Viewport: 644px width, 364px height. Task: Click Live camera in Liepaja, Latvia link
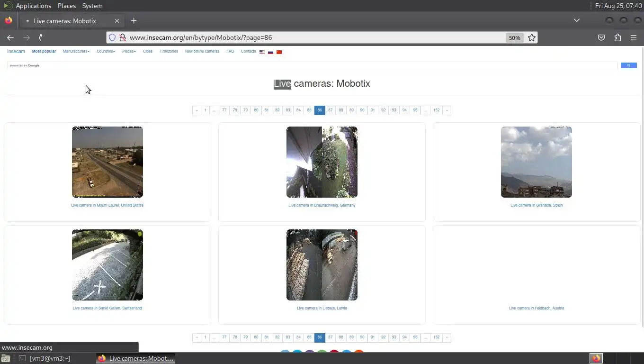(322, 308)
